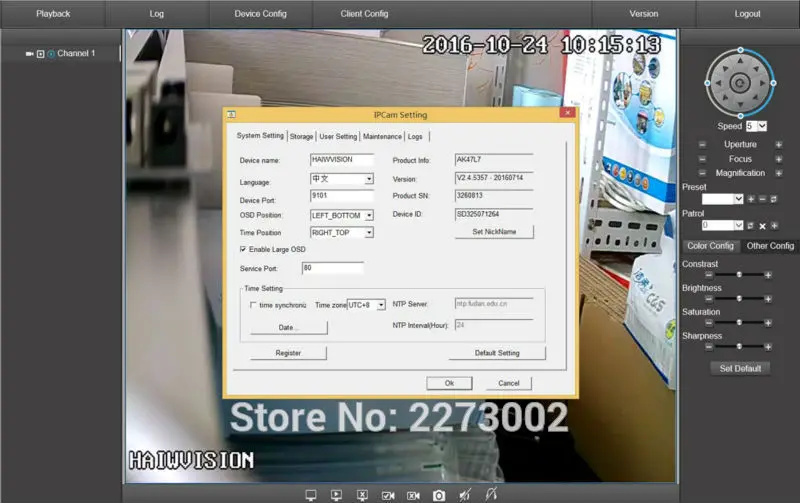Switch to the Other Config tab
The height and width of the screenshot is (503, 800).
(x=770, y=246)
